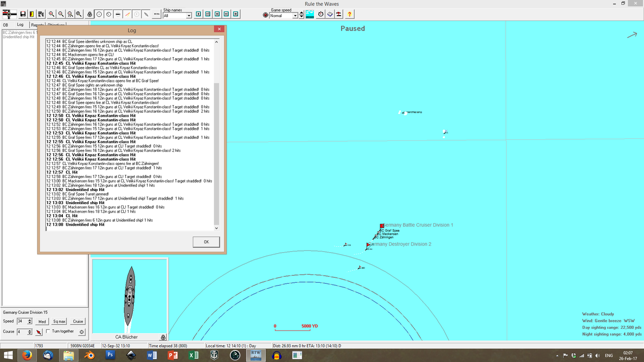Click the question mark help icon
This screenshot has height=362, width=644.
pos(350,14)
